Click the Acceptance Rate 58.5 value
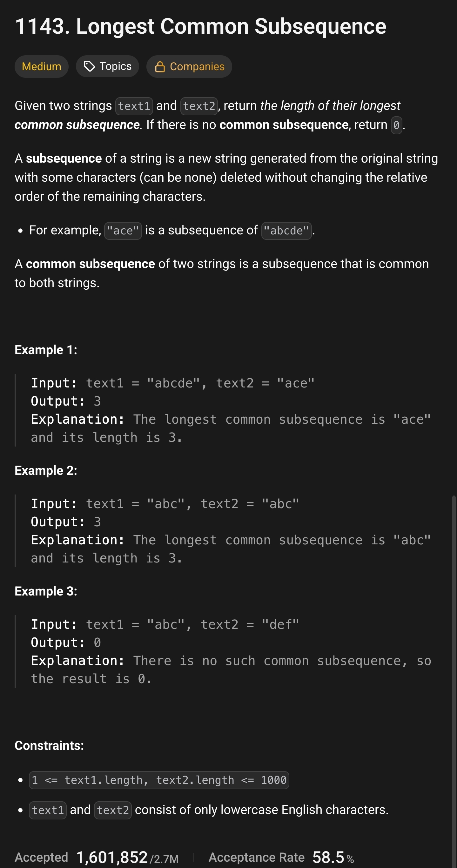457x868 pixels. 328,857
